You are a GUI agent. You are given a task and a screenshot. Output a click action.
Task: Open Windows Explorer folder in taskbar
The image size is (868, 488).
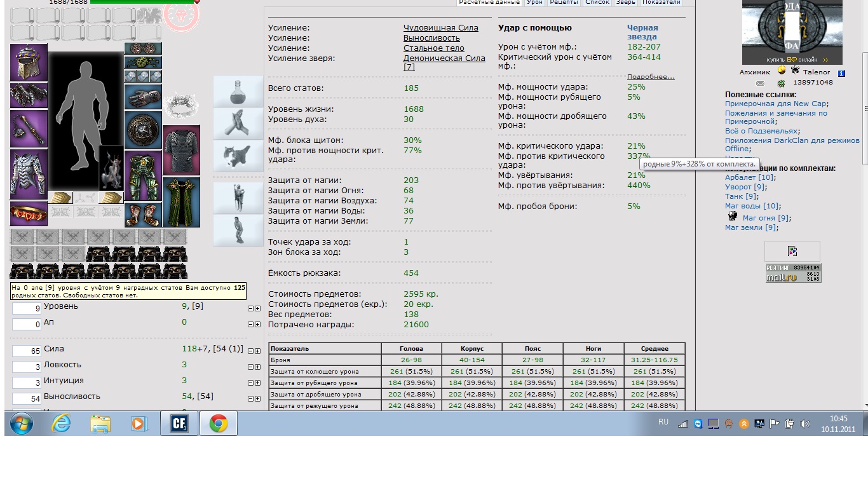pos(100,423)
